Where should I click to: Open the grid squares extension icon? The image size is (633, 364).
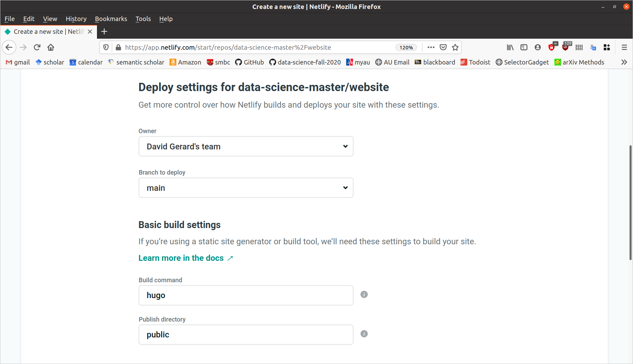[x=607, y=47]
